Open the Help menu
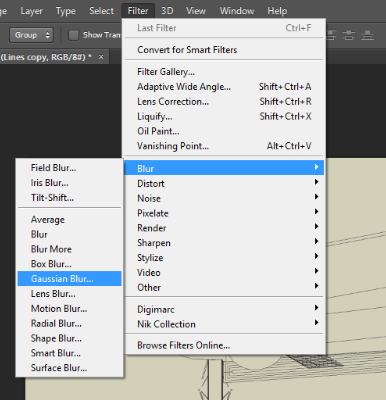386x400 pixels. click(277, 11)
